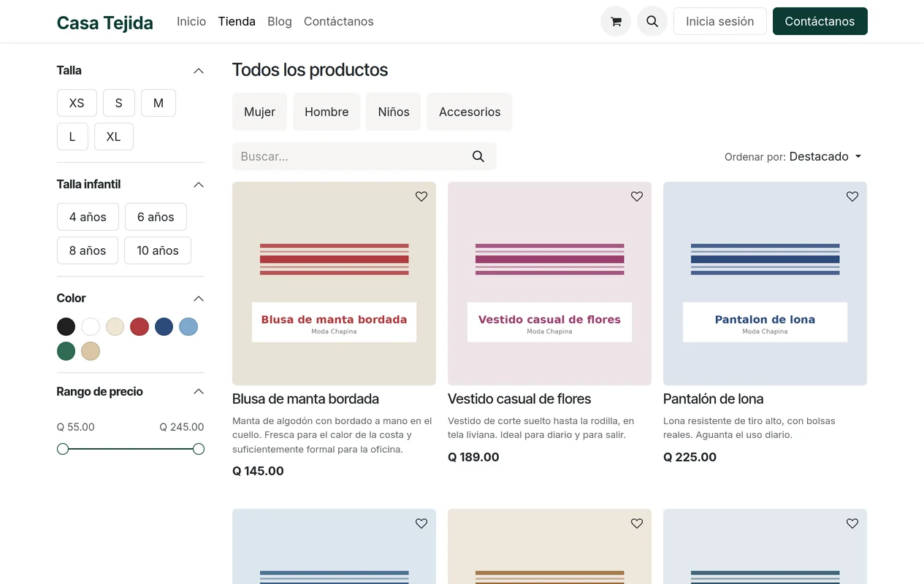
Task: Select the Niños category tab
Action: [x=394, y=112]
